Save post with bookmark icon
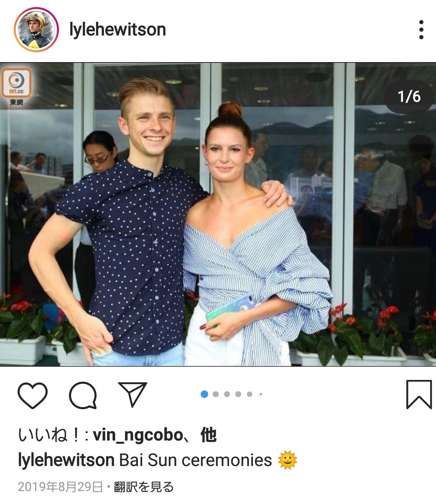The width and height of the screenshot is (436, 504). click(419, 395)
